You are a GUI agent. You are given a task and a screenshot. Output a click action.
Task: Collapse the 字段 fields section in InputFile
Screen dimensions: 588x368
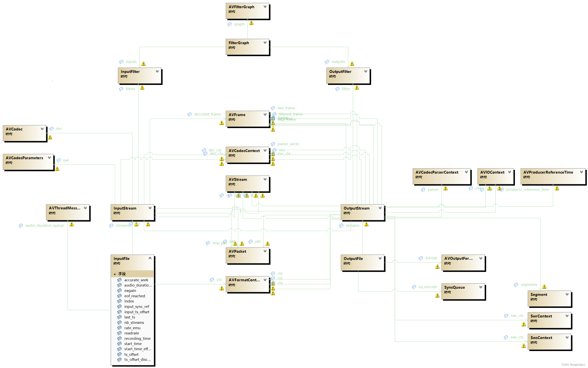click(x=115, y=274)
